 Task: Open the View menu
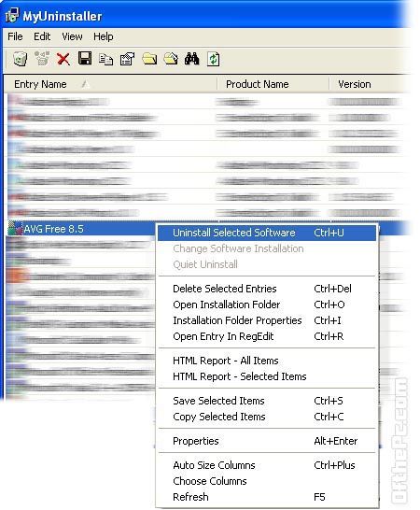click(72, 36)
